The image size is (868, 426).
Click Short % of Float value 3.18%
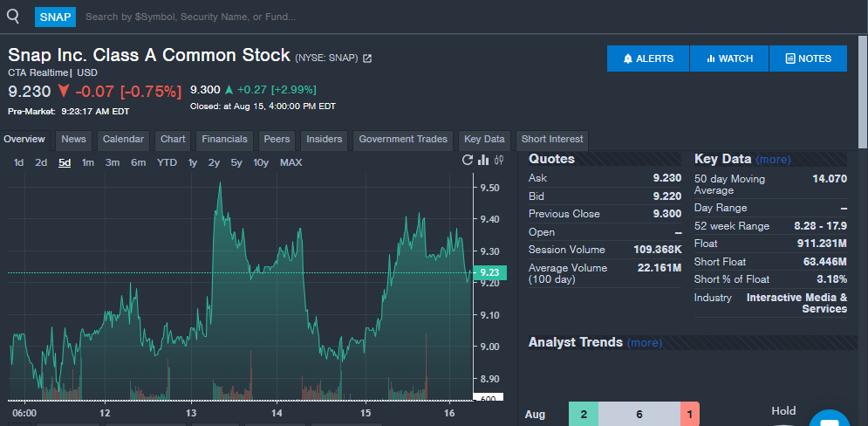click(x=832, y=279)
